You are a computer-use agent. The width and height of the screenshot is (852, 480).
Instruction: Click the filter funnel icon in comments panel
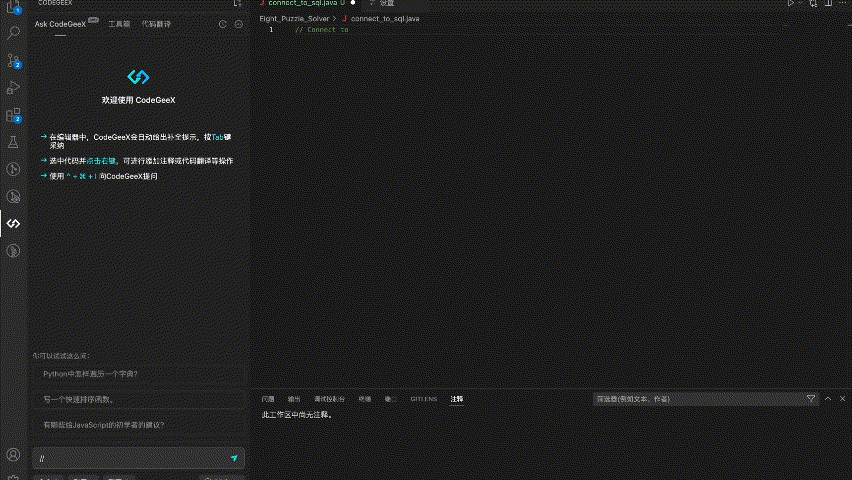pos(811,398)
